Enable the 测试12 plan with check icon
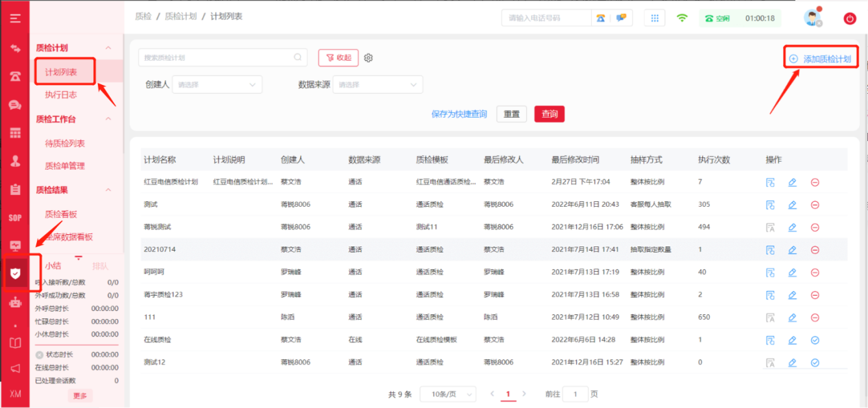Image resolution: width=868 pixels, height=408 pixels. pos(815,363)
